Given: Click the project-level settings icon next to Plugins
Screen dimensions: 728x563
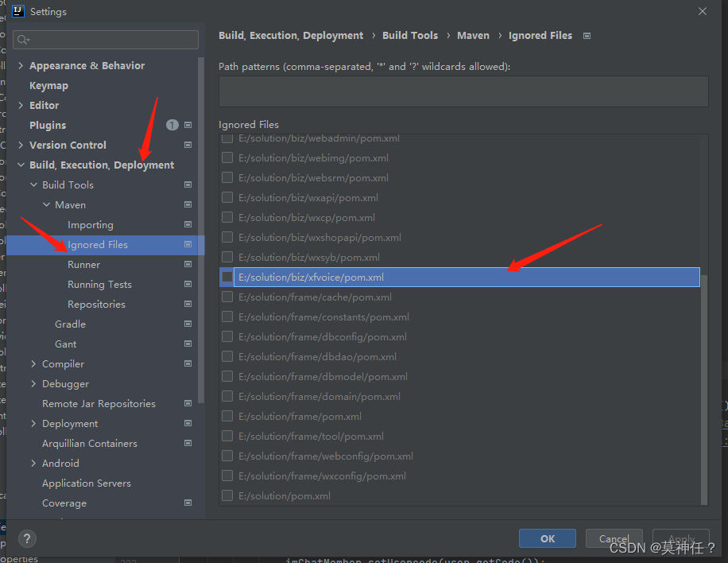Looking at the screenshot, I should tap(188, 125).
